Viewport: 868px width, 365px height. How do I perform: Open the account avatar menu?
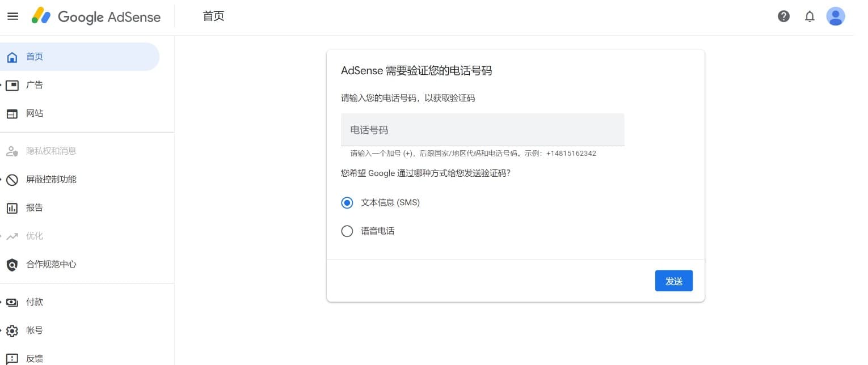coord(836,16)
